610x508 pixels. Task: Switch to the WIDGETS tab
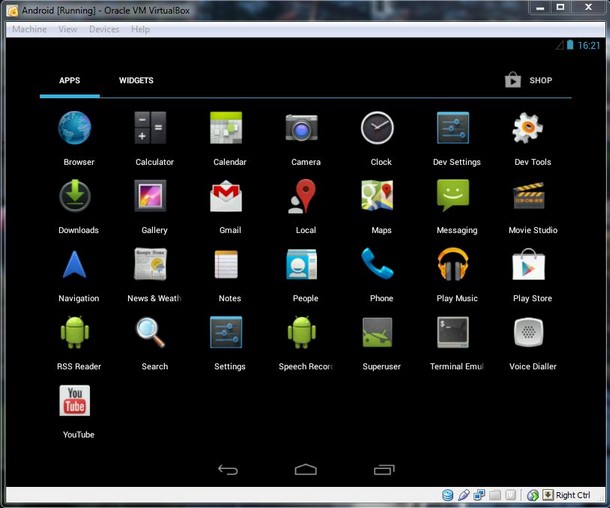[136, 81]
